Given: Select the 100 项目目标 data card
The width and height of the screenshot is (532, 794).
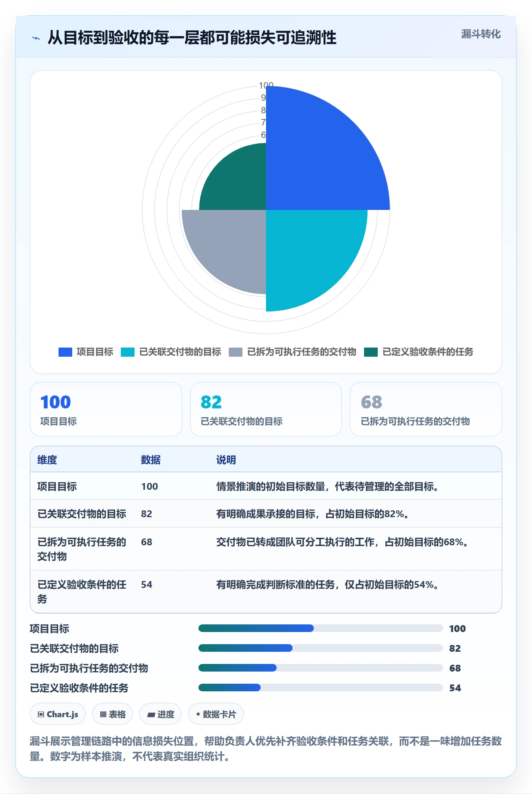Looking at the screenshot, I should coord(106,409).
